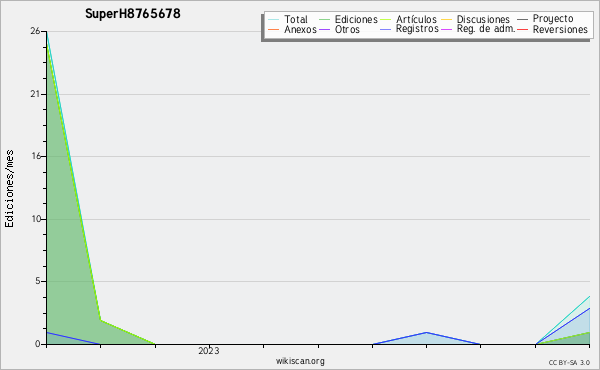Viewport: 600px width, 370px height.
Task: Click the wikiscan.org caption
Action: coord(300,361)
